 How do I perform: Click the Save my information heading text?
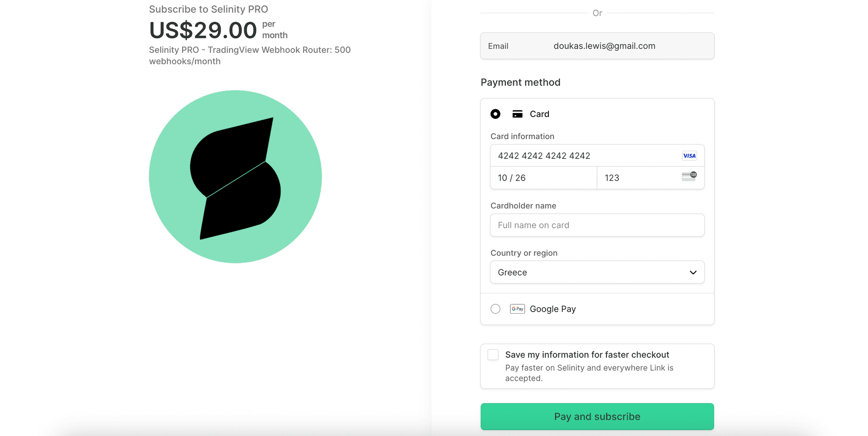tap(587, 355)
